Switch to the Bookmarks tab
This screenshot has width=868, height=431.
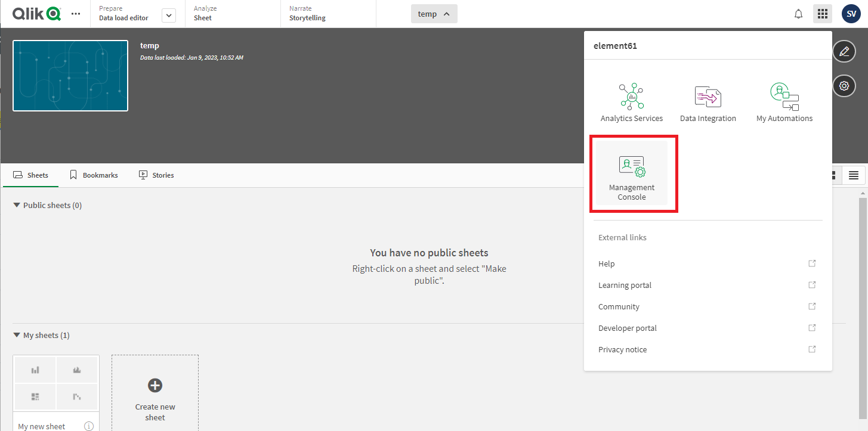click(94, 175)
